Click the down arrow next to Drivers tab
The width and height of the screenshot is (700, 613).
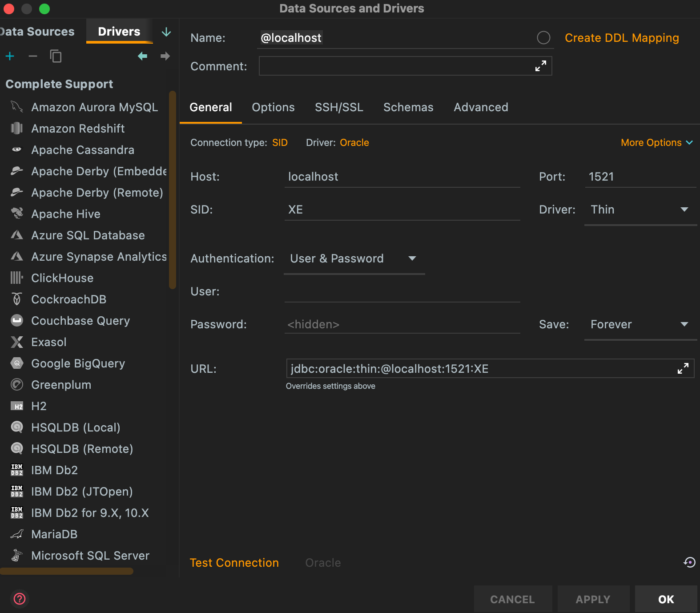coord(166,32)
